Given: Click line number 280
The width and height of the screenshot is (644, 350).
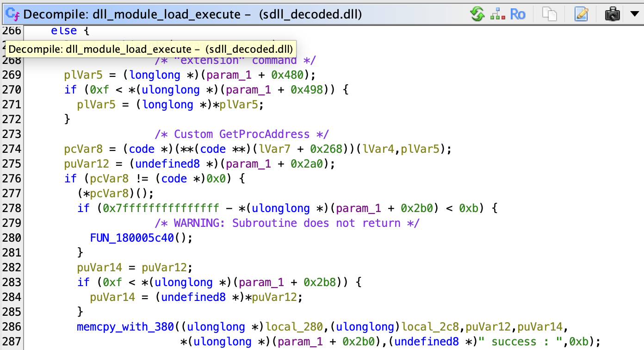Looking at the screenshot, I should pyautogui.click(x=11, y=238).
